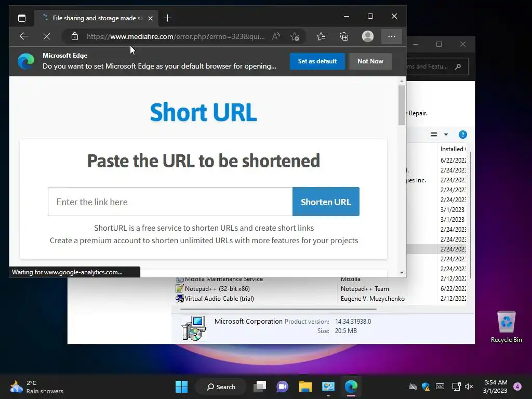The height and width of the screenshot is (399, 532).
Task: Select the File sharing and storage tab
Action: click(95, 18)
